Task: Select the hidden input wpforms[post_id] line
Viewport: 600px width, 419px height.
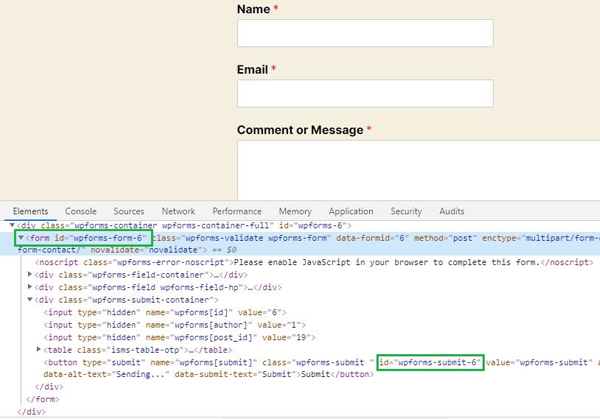Action: pyautogui.click(x=179, y=337)
